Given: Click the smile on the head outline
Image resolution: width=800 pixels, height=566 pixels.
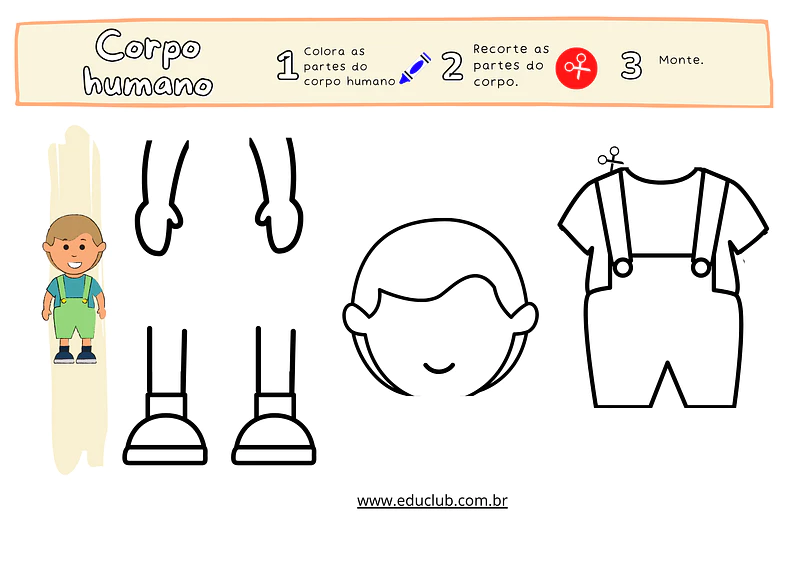Looking at the screenshot, I should click(441, 367).
